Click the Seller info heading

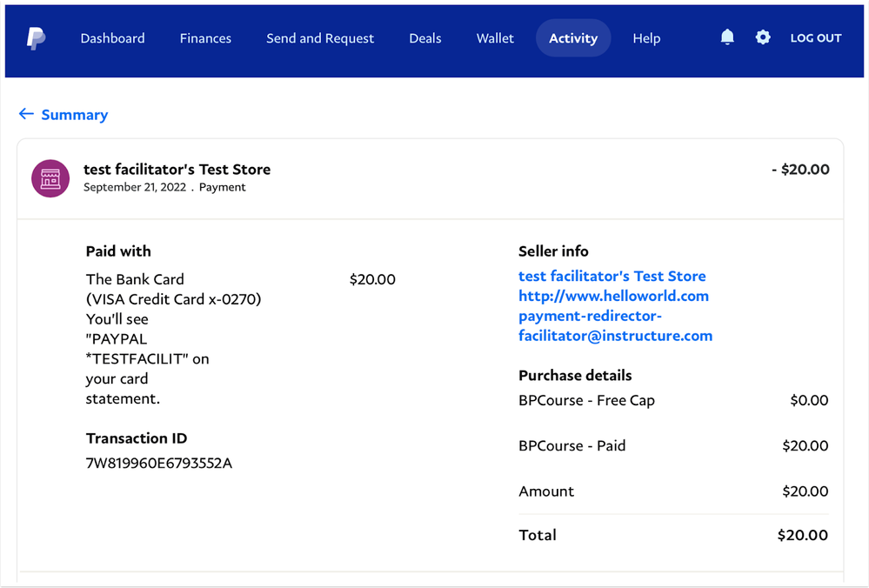point(553,251)
